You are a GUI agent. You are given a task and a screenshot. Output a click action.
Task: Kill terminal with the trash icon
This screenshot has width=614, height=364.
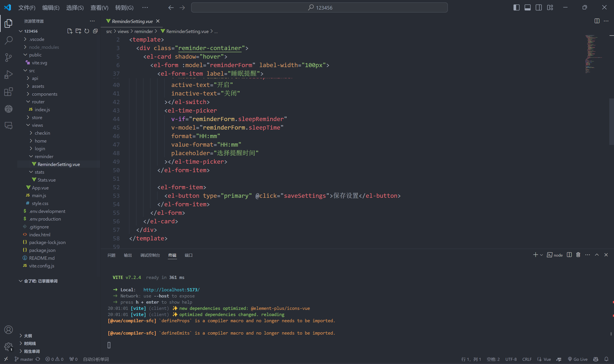point(578,255)
